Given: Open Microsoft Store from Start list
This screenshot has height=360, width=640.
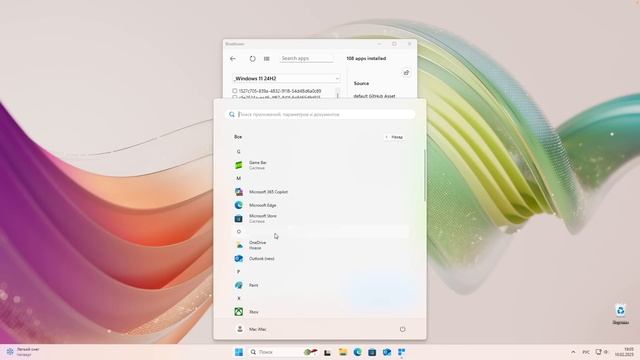Looking at the screenshot, I should click(x=320, y=218).
